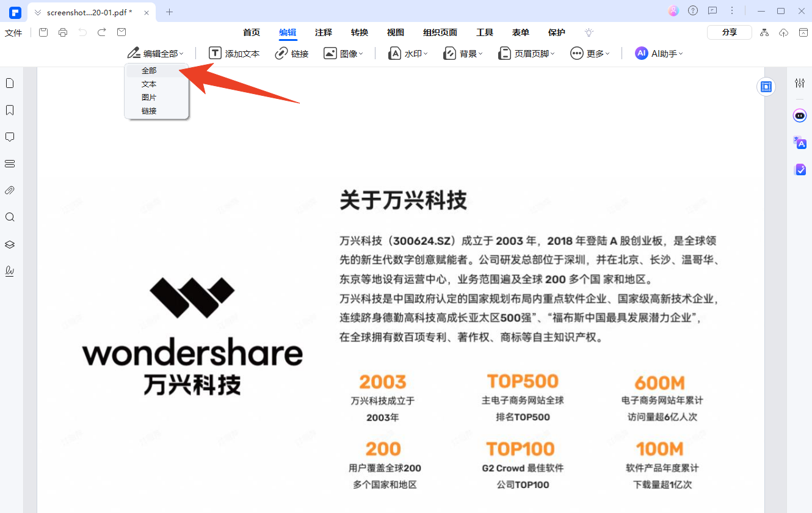This screenshot has height=513, width=812.
Task: Open the 更多 options dropdown
Action: [590, 53]
